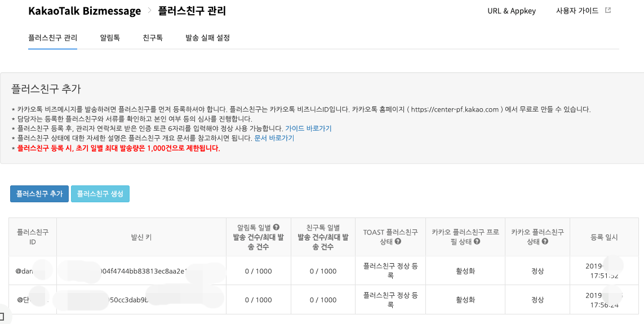Click 정상 status in the @dan row
644x324 pixels.
point(538,271)
